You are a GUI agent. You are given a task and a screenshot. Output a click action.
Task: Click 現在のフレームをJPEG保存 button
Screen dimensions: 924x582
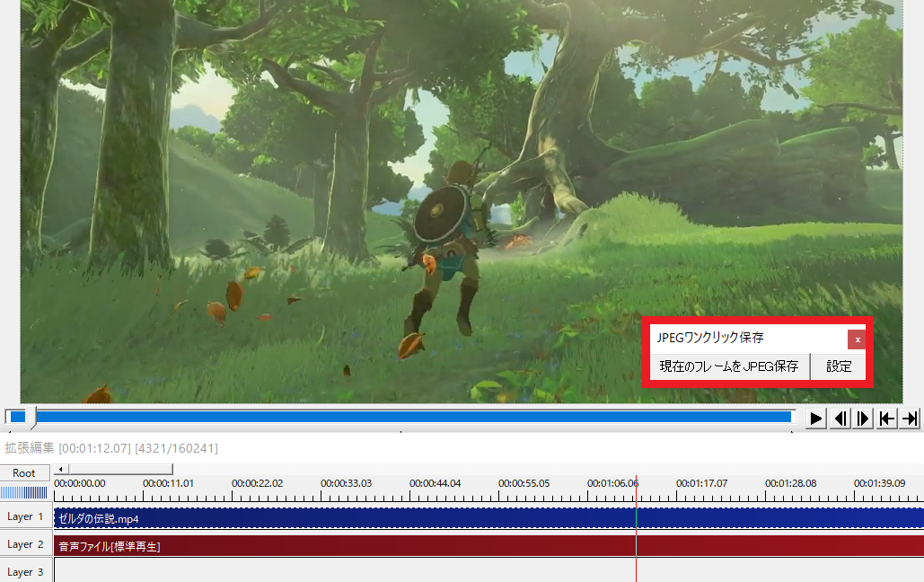(729, 366)
